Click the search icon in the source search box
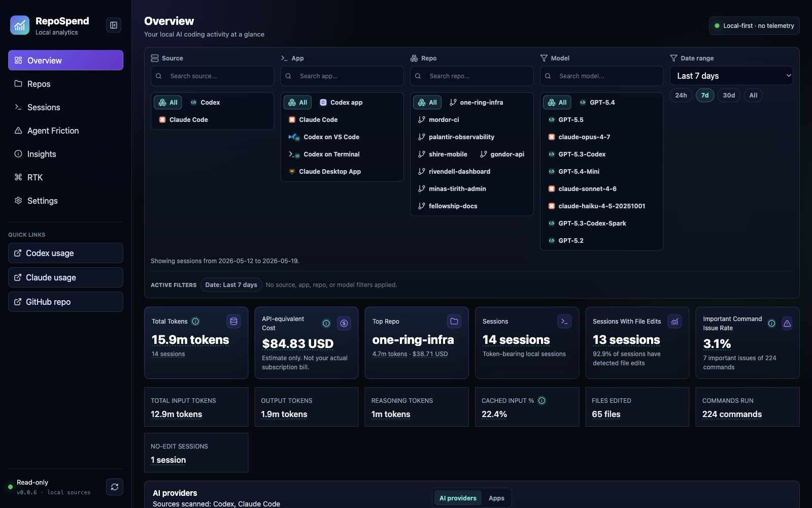 159,76
